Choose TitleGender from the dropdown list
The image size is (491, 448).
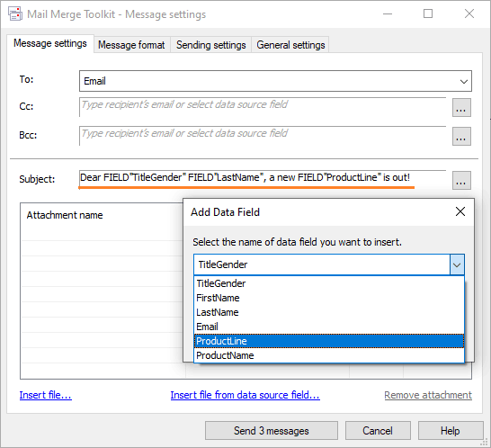point(329,283)
